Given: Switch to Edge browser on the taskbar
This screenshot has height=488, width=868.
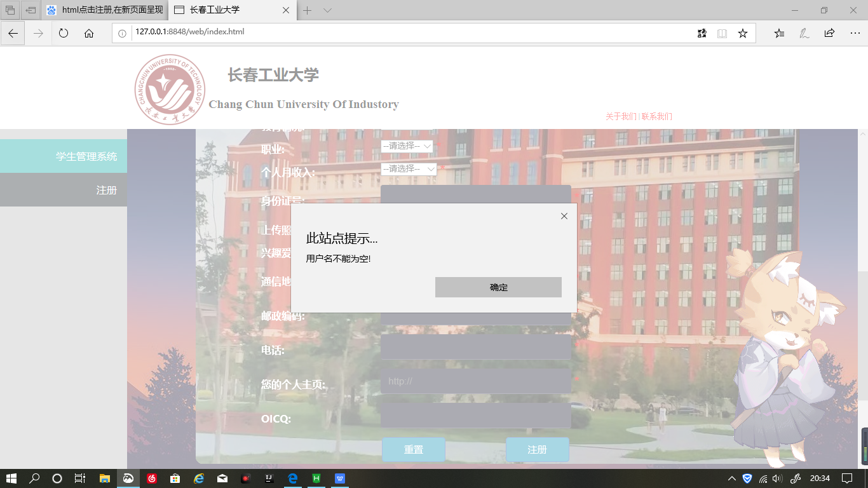Looking at the screenshot, I should tap(293, 478).
